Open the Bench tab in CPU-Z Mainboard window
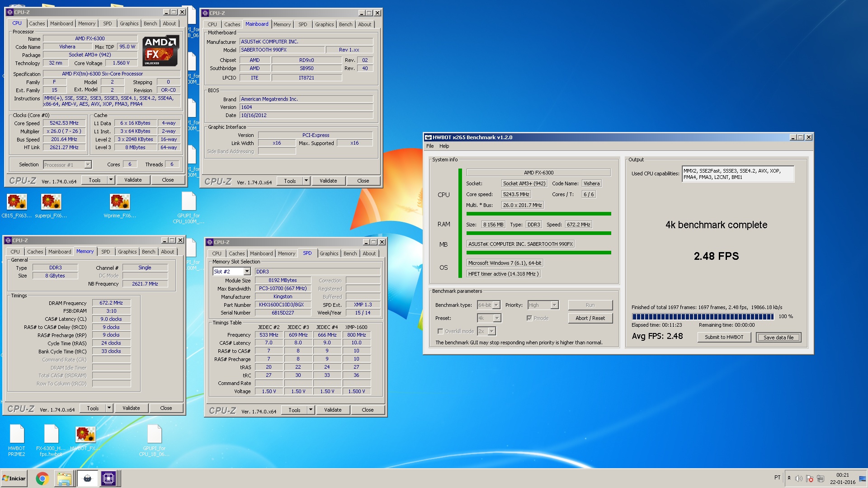This screenshot has height=488, width=868. coord(346,24)
